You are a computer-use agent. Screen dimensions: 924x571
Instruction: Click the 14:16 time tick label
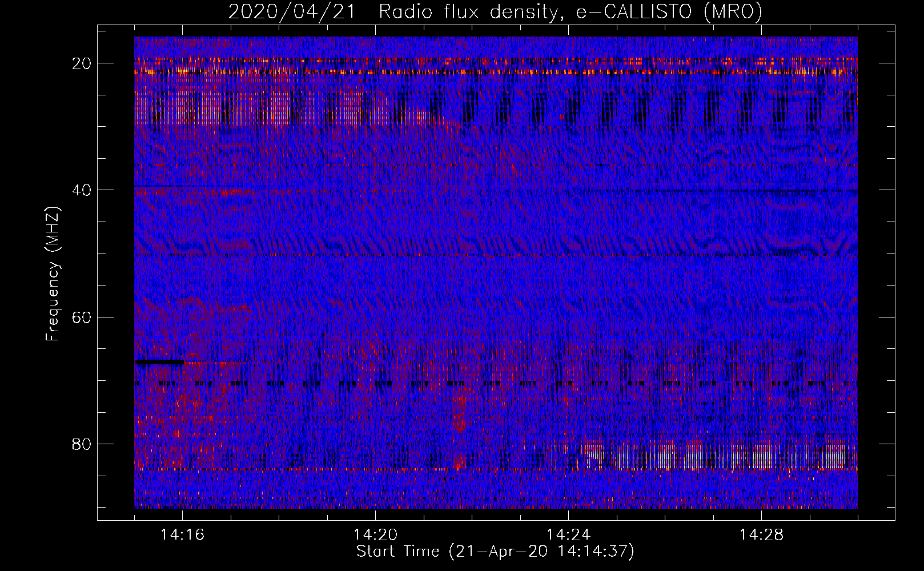point(182,535)
